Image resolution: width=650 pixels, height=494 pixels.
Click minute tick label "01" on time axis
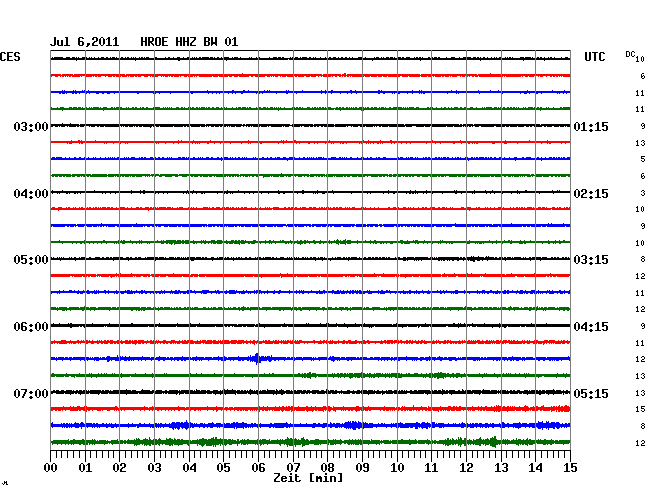point(85,467)
